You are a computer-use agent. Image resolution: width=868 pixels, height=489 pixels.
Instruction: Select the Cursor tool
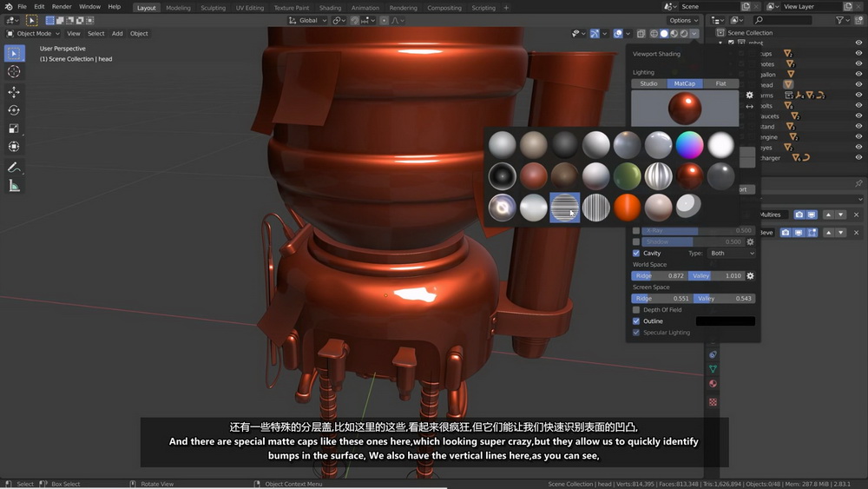pyautogui.click(x=14, y=71)
